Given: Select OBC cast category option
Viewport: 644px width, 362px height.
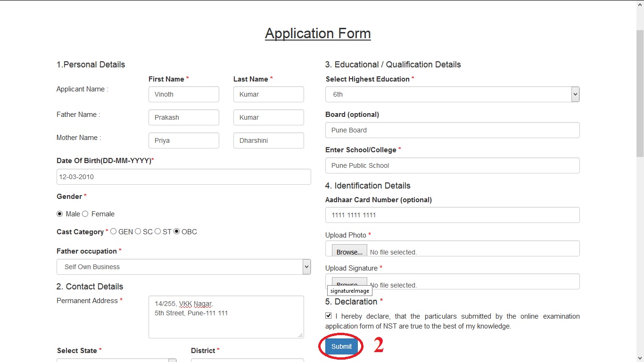Looking at the screenshot, I should point(177,231).
